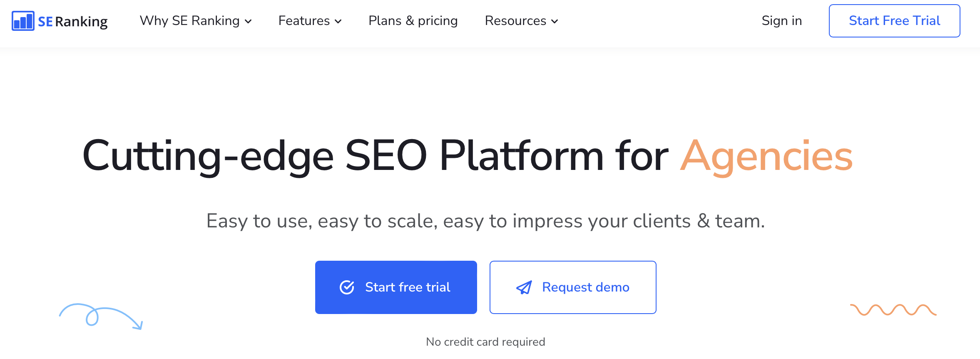Click the Easy to use subheadline text

[x=485, y=221]
